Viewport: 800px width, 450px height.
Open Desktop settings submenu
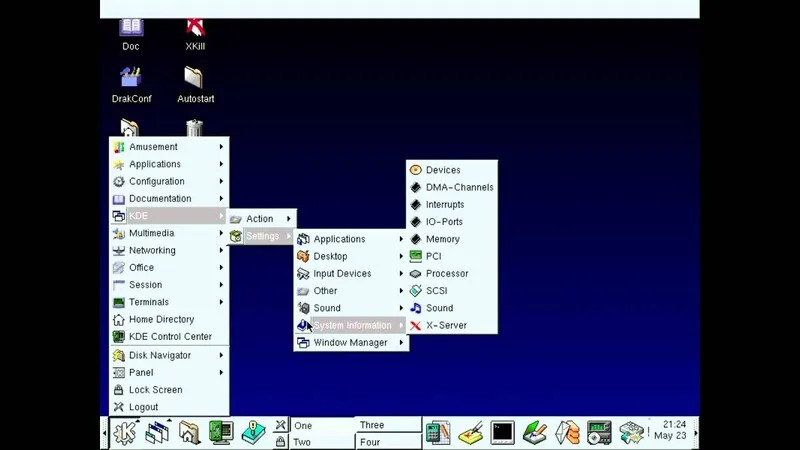click(351, 257)
